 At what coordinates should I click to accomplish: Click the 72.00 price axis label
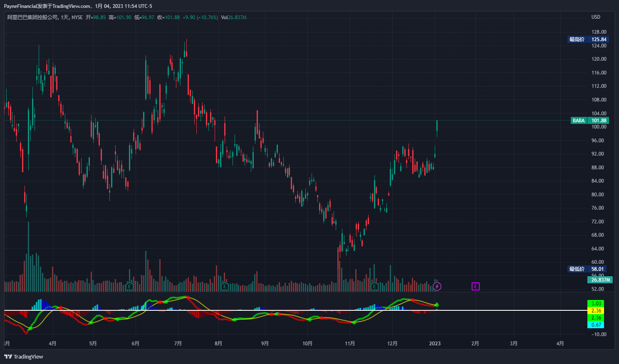pos(599,222)
